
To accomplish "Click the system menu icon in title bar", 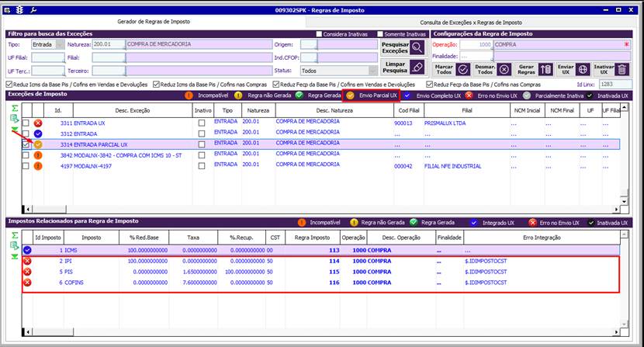I will tap(7, 10).
